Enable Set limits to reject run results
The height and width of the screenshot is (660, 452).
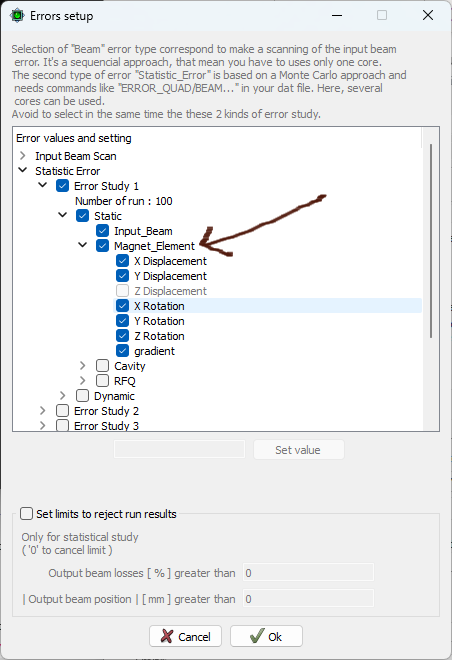pos(27,514)
